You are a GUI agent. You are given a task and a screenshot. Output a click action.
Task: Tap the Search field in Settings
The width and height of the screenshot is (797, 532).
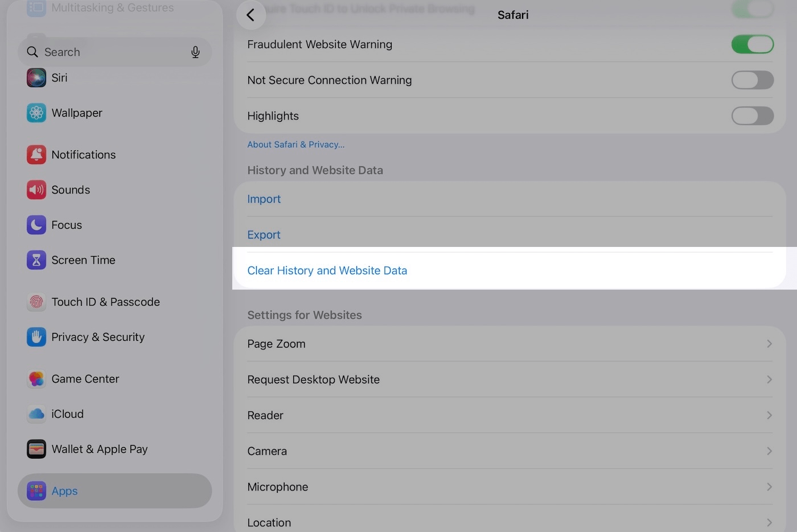tap(115, 52)
